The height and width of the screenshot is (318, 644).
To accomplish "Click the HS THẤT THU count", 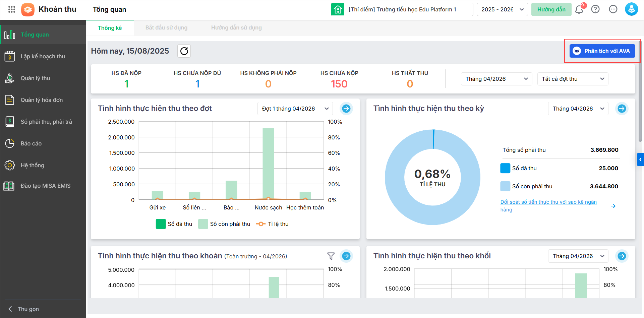I will pyautogui.click(x=410, y=84).
